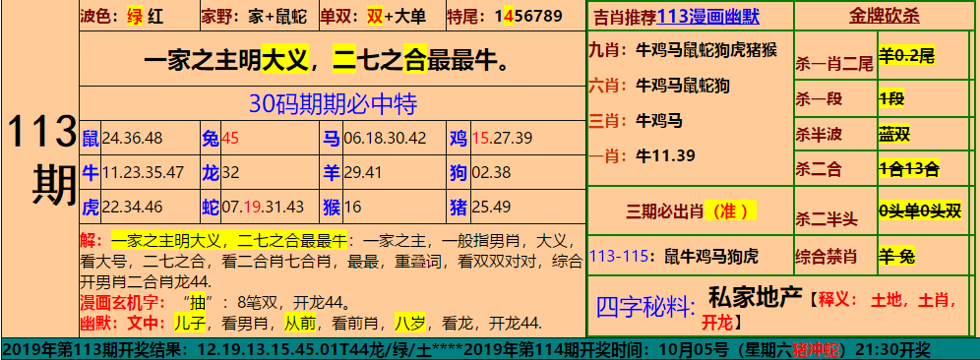This screenshot has height=360, width=980.
Task: Click the 四字秘料 label
Action: 646,307
